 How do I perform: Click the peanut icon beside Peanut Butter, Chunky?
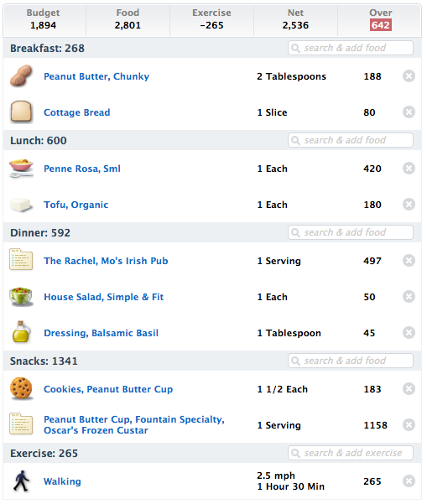tap(21, 76)
